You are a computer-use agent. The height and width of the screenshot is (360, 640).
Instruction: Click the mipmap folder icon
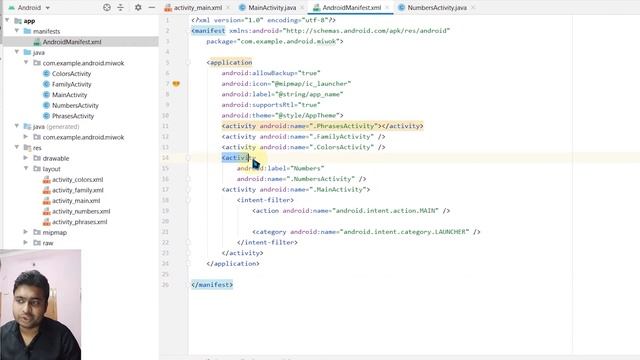click(37, 232)
